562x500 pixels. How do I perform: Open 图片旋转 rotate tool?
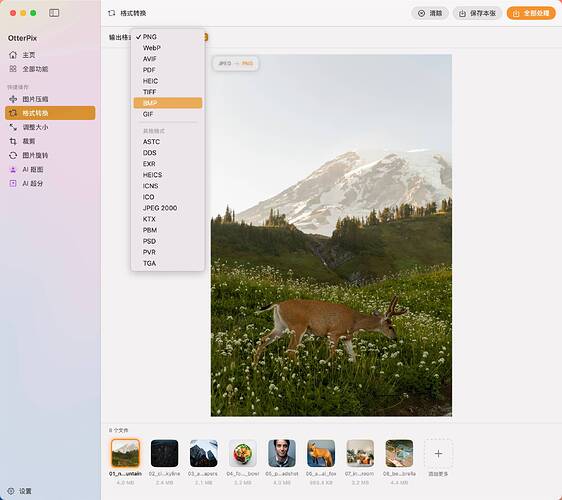[29, 155]
